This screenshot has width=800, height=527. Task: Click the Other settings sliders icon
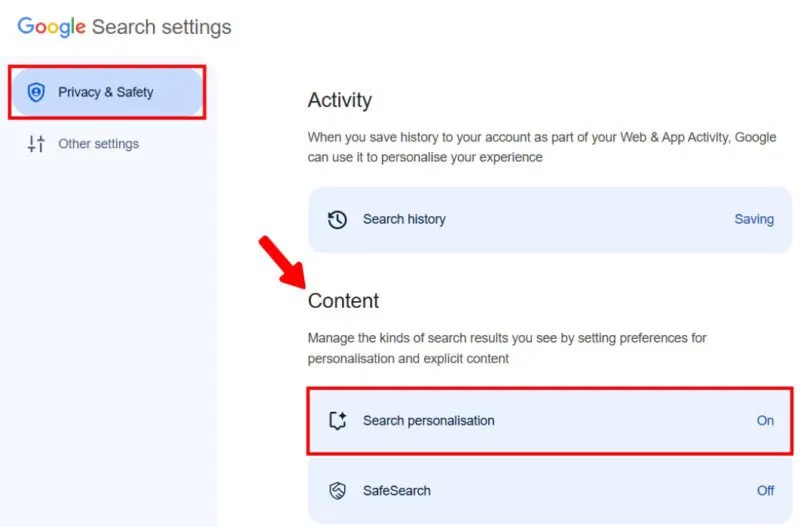click(x=36, y=144)
